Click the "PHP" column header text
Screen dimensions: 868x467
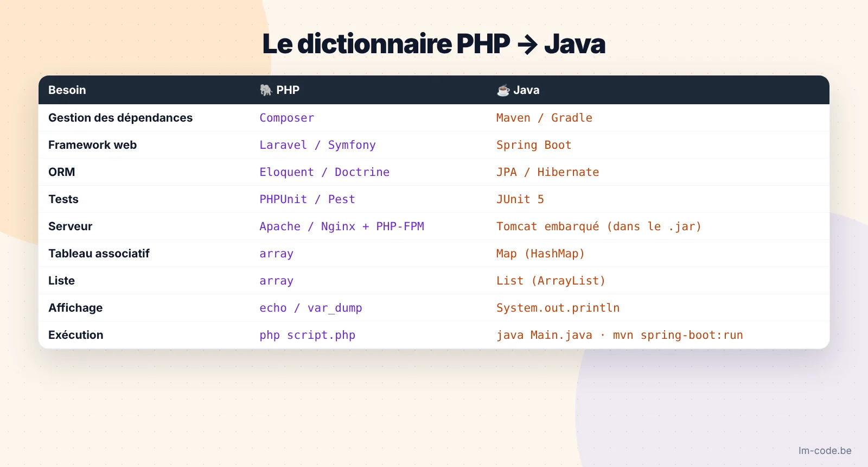point(288,90)
